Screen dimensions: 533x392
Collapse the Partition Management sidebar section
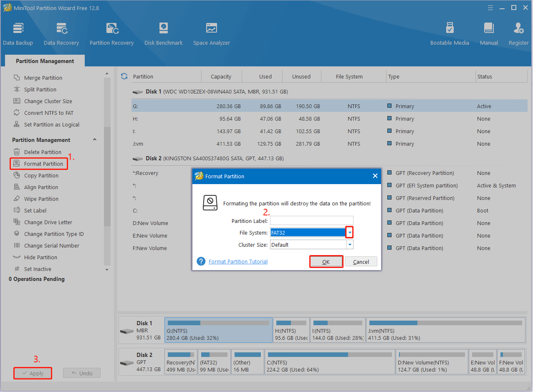tap(94, 140)
